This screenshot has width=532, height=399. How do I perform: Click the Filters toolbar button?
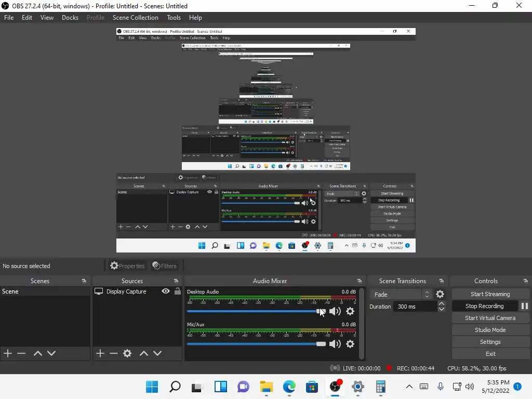pyautogui.click(x=165, y=265)
